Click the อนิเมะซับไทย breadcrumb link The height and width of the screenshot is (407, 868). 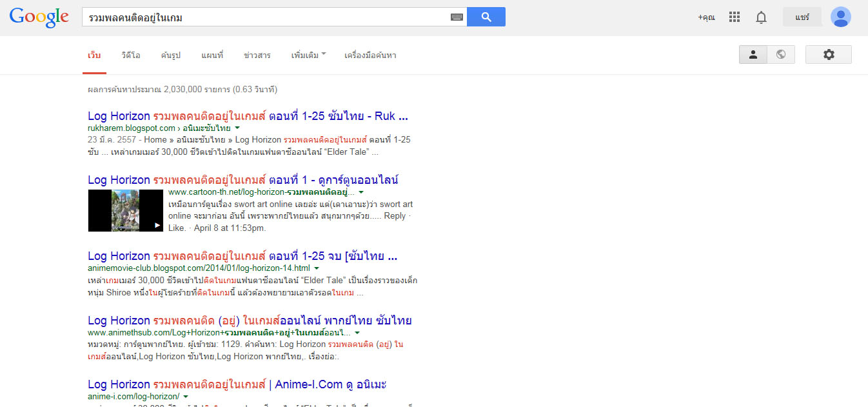206,128
